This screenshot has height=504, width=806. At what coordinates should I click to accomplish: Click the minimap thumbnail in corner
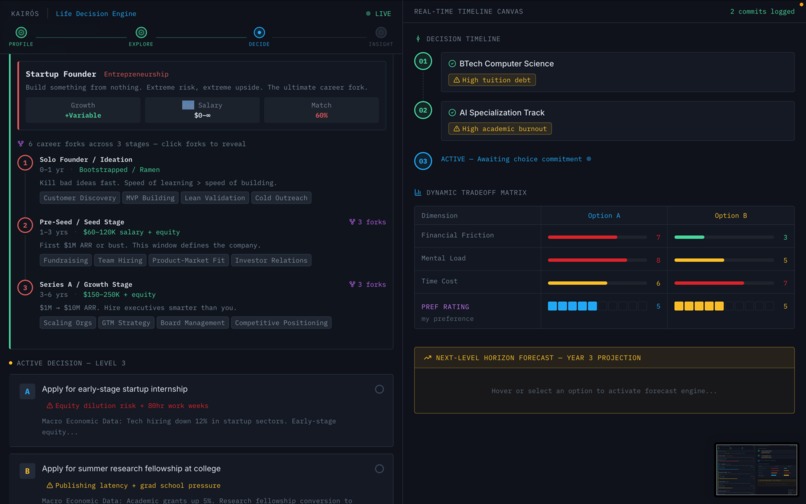tap(756, 470)
